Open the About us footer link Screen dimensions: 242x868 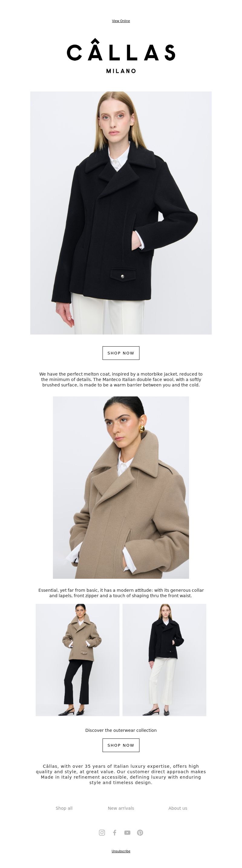click(x=178, y=808)
